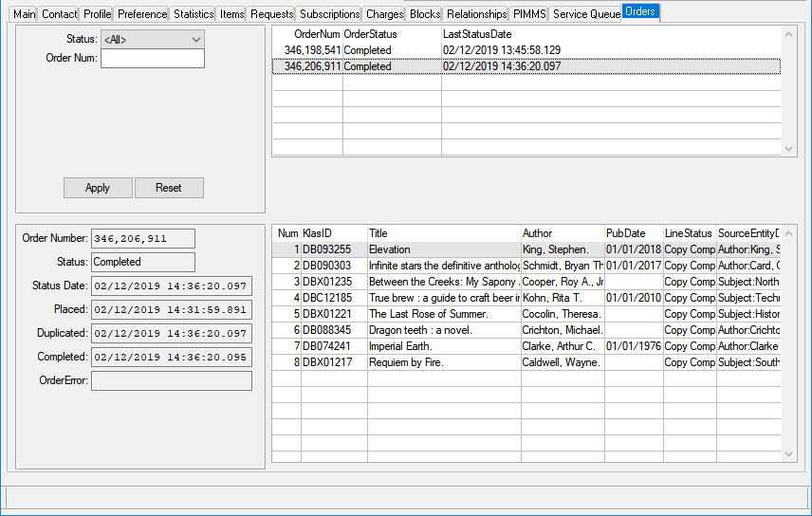This screenshot has height=516, width=812.
Task: Switch to the Main tab
Action: (x=24, y=14)
